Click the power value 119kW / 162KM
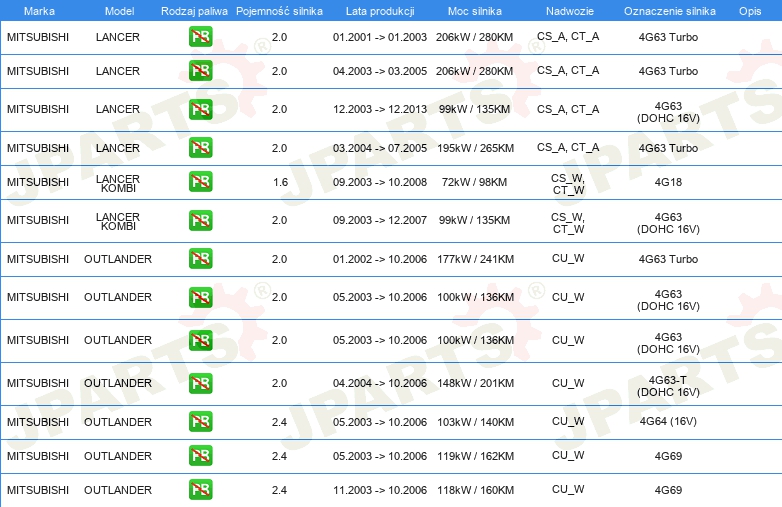Viewport: 782px width, 507px height. click(x=475, y=456)
